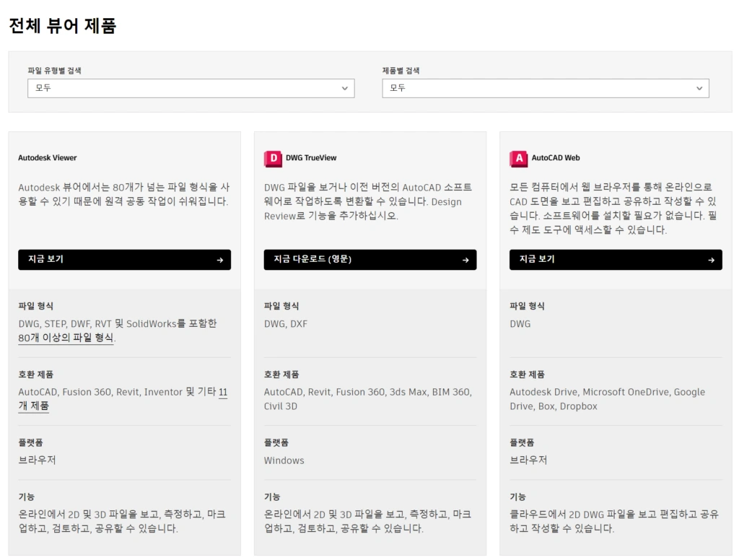Click 클라우드에서 2D DWG feature description text
739x560 pixels.
coord(614,521)
